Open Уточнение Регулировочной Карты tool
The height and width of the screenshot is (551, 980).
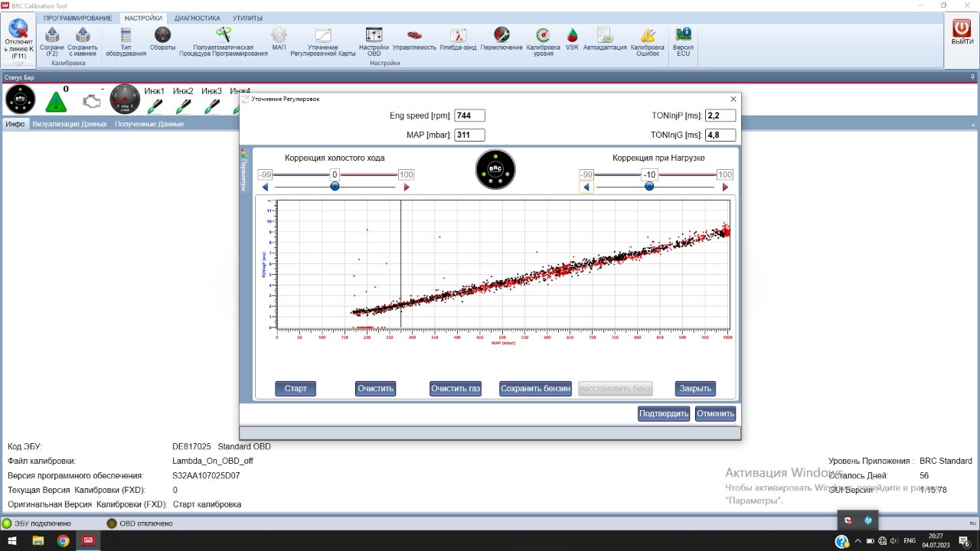click(x=322, y=41)
